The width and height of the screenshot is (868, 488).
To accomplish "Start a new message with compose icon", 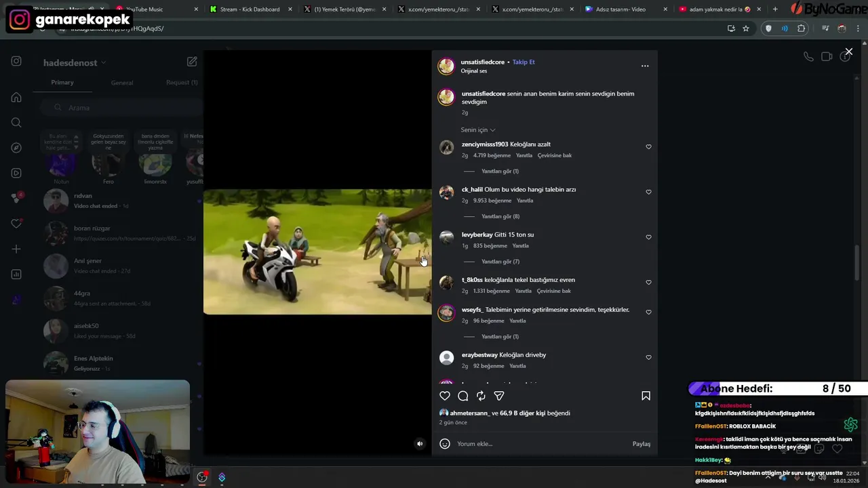I will click(x=192, y=62).
